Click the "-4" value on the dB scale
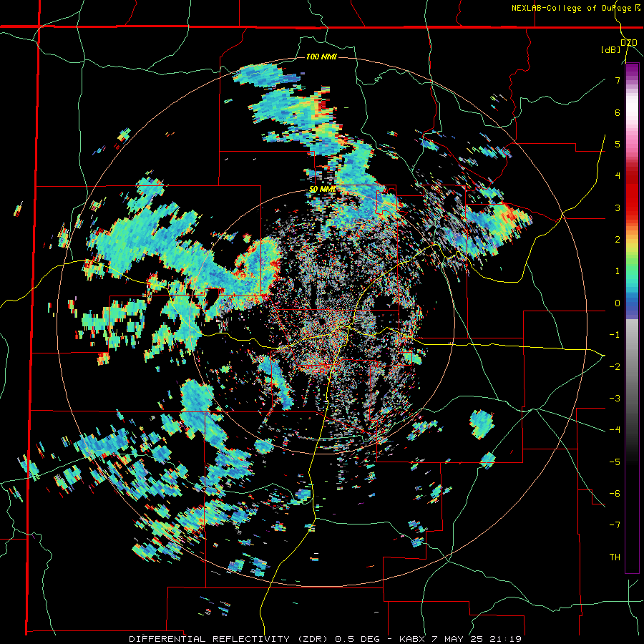 (x=615, y=430)
